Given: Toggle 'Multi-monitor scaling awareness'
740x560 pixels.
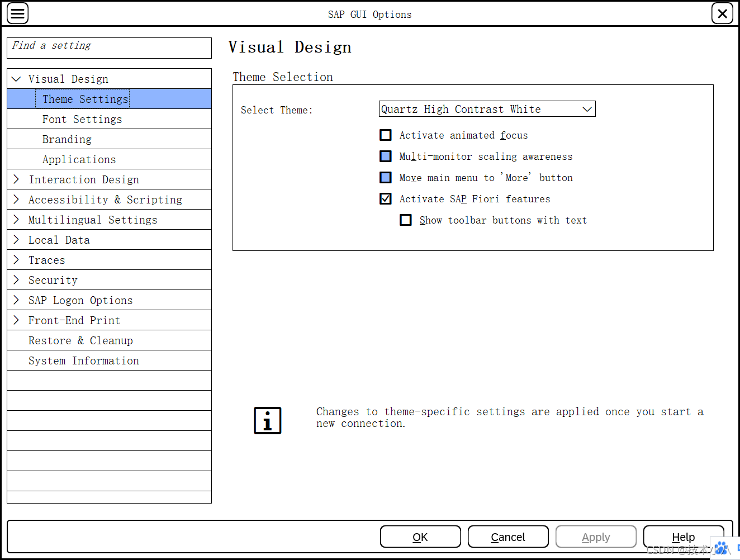Looking at the screenshot, I should tap(386, 156).
